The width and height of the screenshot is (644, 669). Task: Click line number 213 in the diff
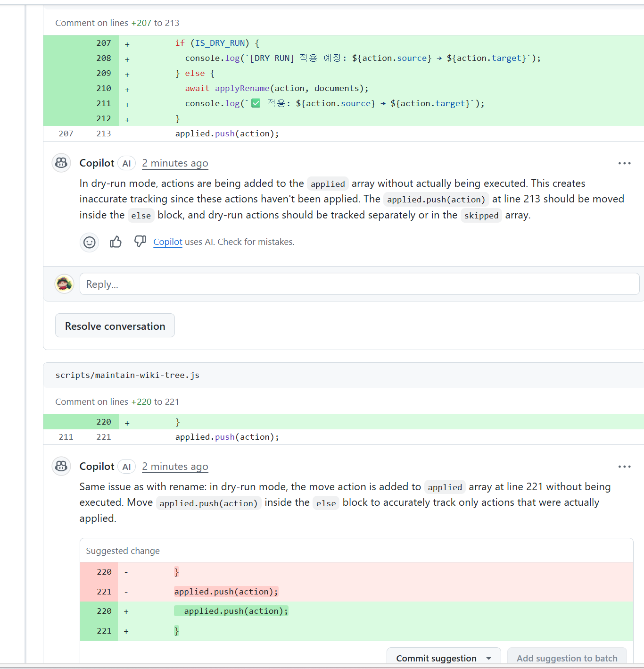[104, 134]
